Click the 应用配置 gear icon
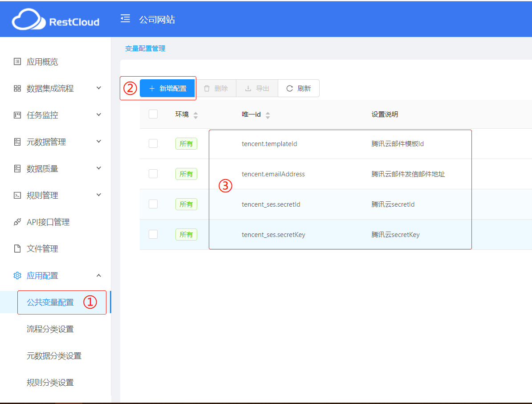 17,276
